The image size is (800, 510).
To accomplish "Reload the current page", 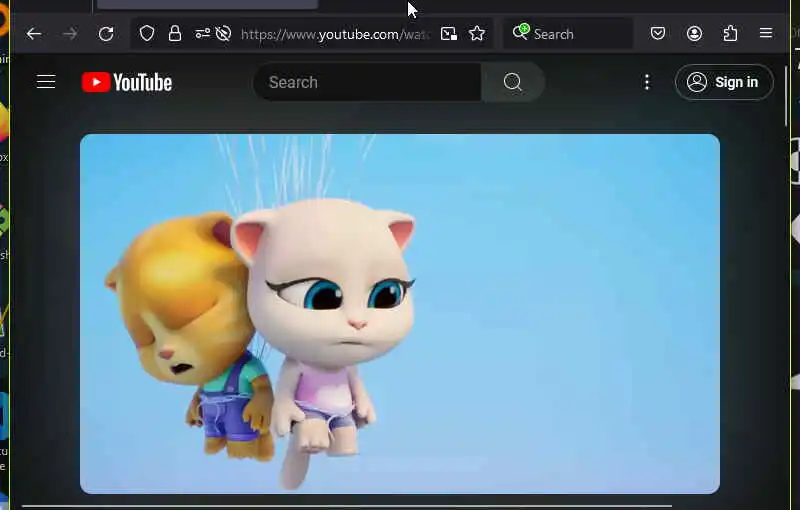I will pos(106,34).
